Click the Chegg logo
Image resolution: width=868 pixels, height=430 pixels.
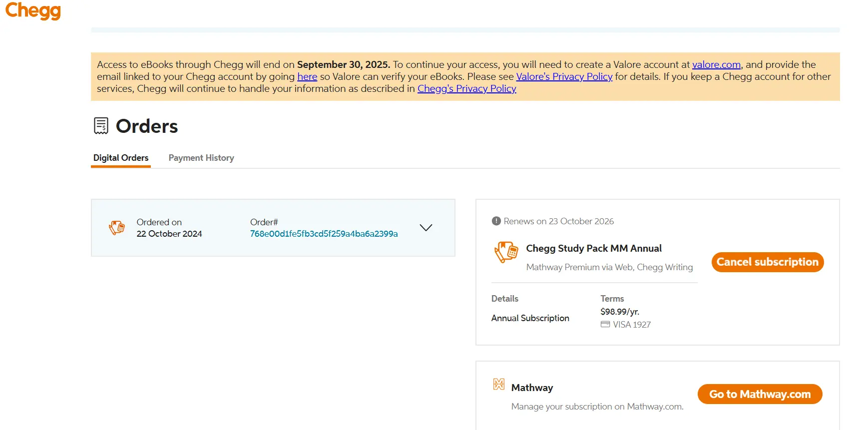33,10
